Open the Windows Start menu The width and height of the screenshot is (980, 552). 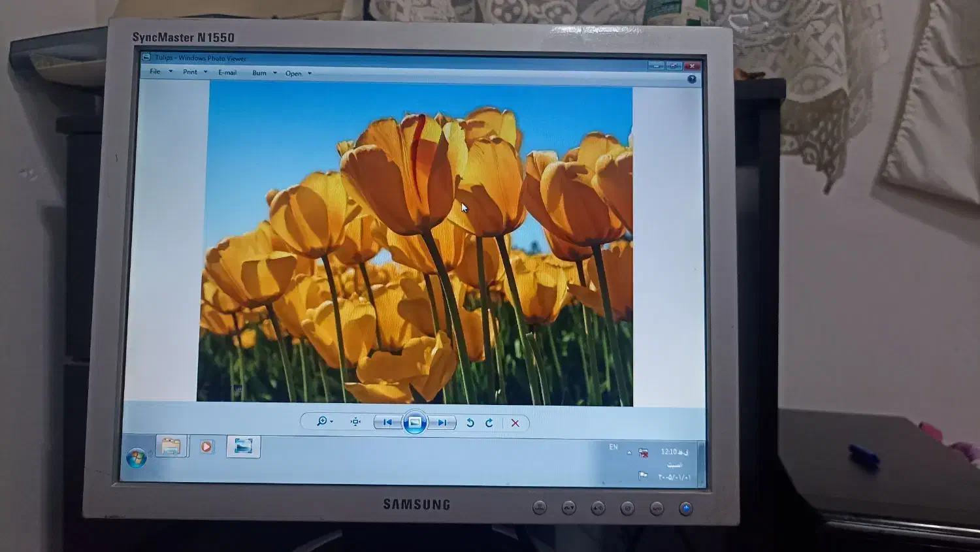tap(137, 458)
